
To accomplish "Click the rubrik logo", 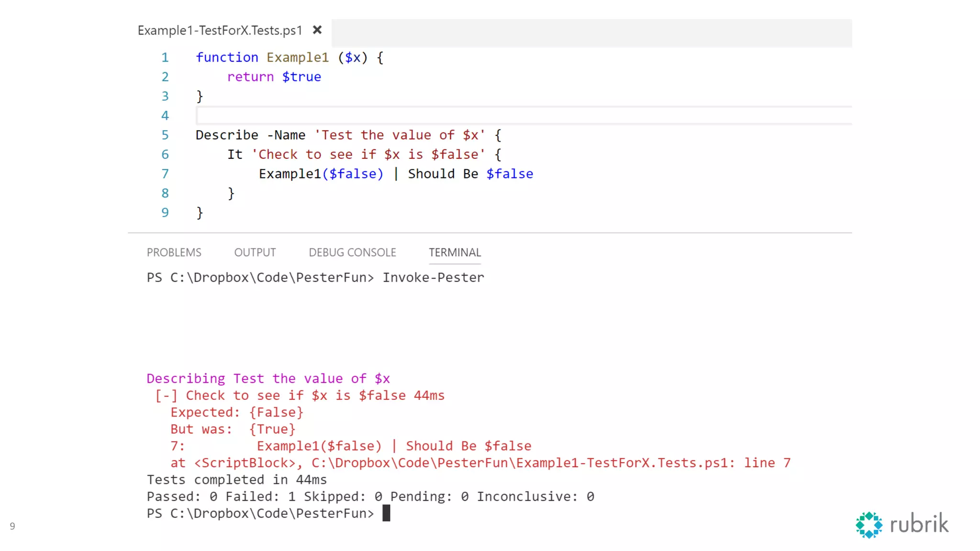I will pyautogui.click(x=902, y=525).
